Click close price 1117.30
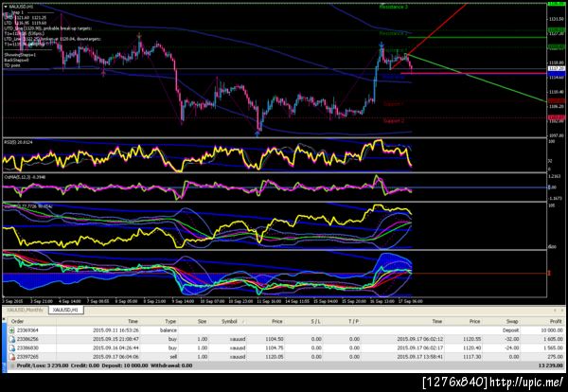This screenshot has height=392, width=568. pyautogui.click(x=471, y=357)
